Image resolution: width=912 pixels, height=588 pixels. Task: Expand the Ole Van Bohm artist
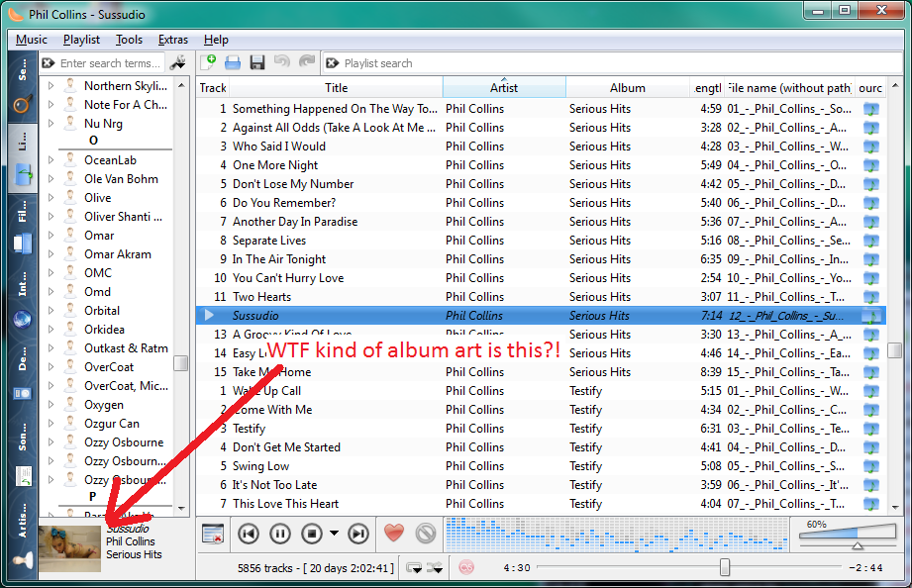(51, 178)
